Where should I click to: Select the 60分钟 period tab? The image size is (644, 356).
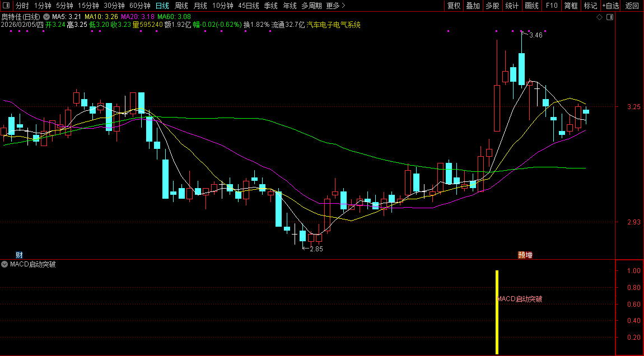click(x=140, y=6)
